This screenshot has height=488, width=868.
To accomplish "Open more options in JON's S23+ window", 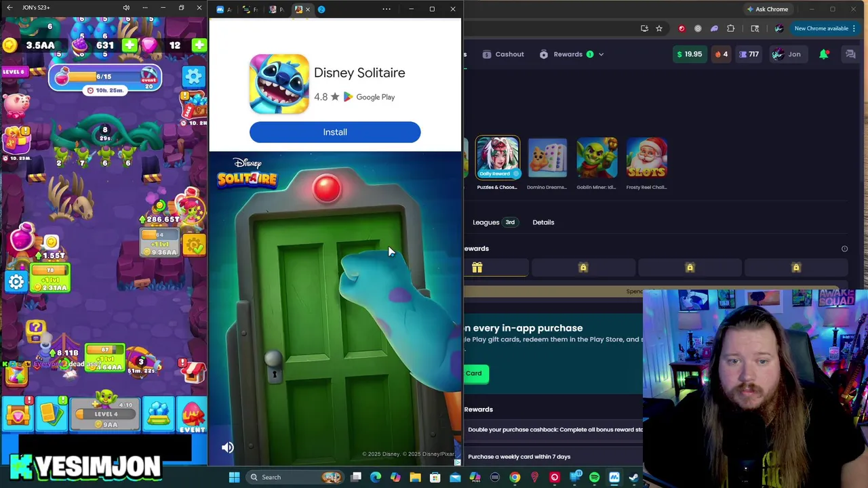I will pos(144,7).
